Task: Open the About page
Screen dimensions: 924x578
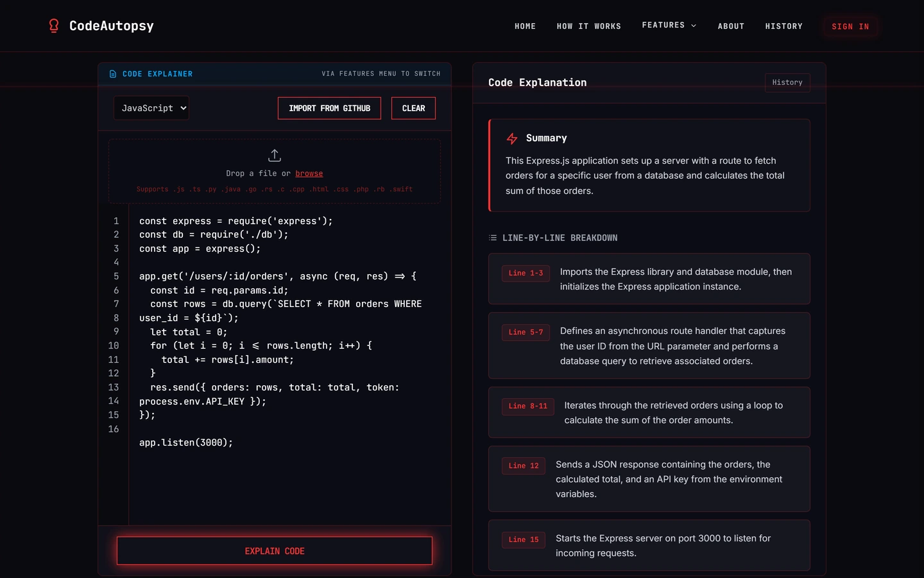Action: pyautogui.click(x=731, y=26)
